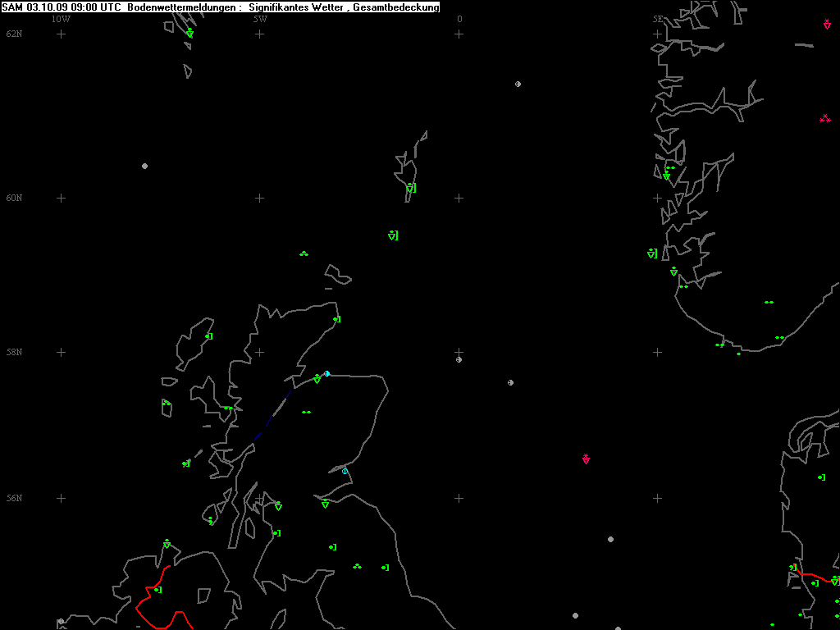Click the 58N latitude label

[x=14, y=352]
